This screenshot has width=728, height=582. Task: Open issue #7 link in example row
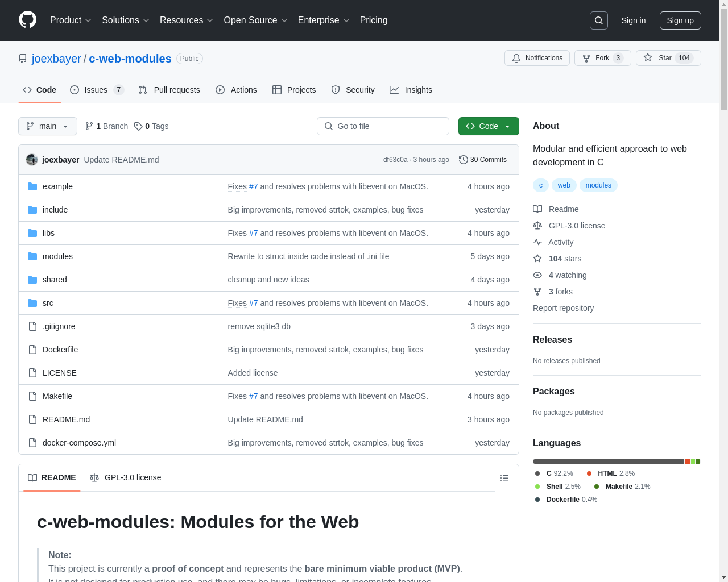coord(253,186)
